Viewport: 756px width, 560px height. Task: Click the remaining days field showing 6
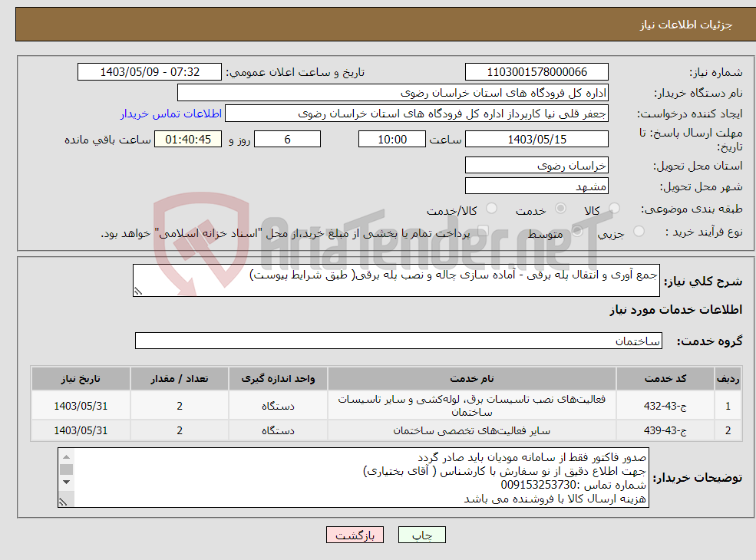pyautogui.click(x=287, y=140)
